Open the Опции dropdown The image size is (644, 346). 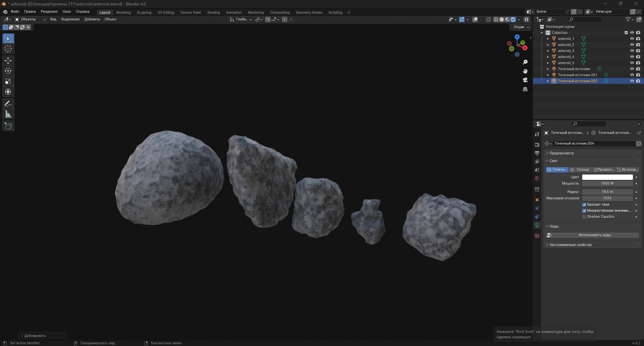(x=521, y=27)
